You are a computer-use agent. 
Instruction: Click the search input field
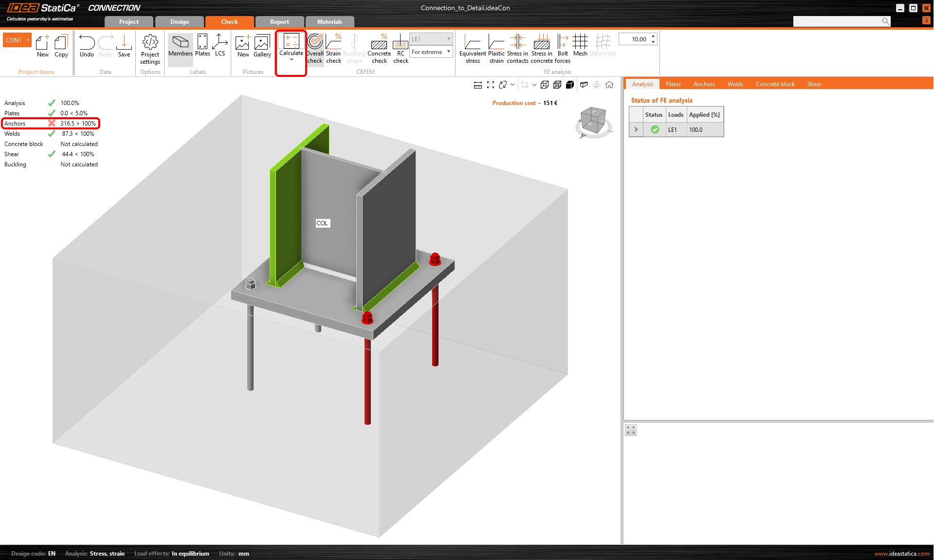[x=837, y=21]
